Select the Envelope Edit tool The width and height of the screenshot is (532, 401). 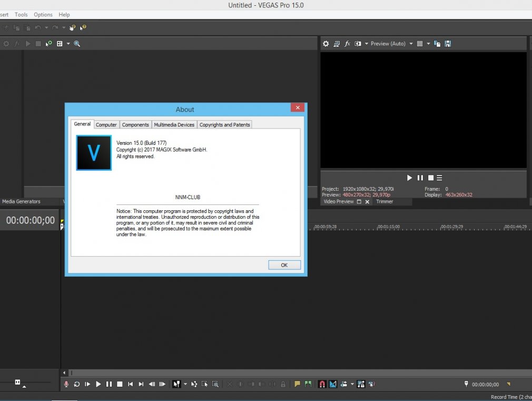194,384
